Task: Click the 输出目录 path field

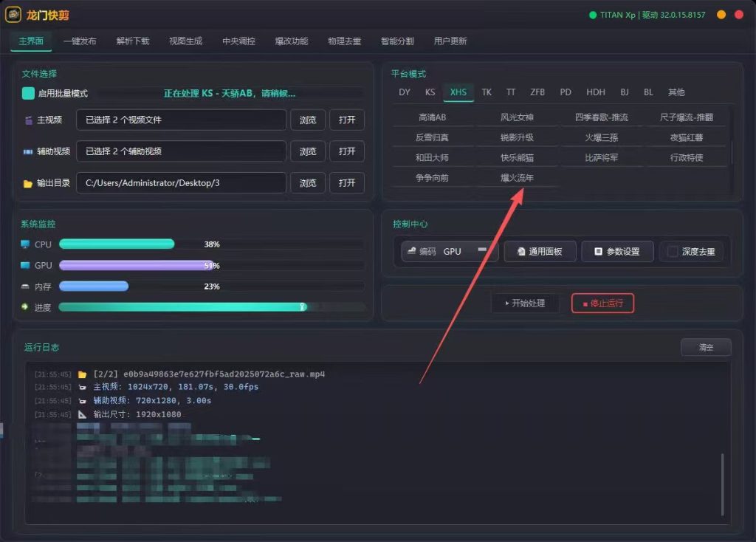Action: [182, 183]
